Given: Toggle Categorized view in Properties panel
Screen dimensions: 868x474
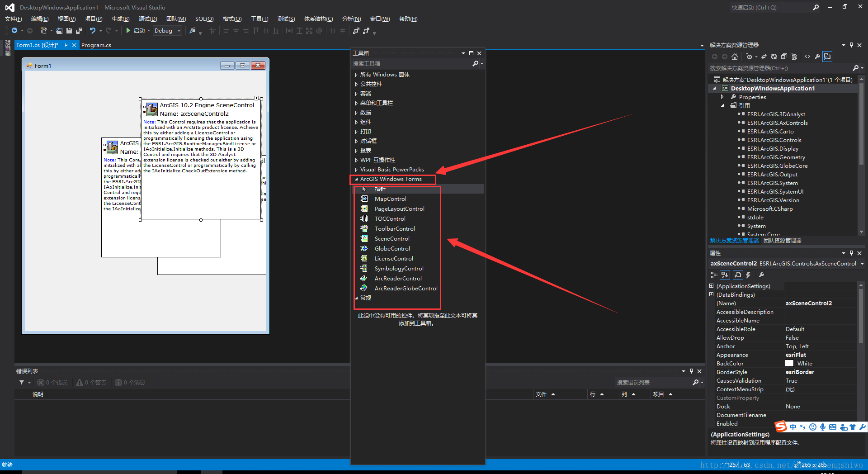Looking at the screenshot, I should tap(714, 275).
